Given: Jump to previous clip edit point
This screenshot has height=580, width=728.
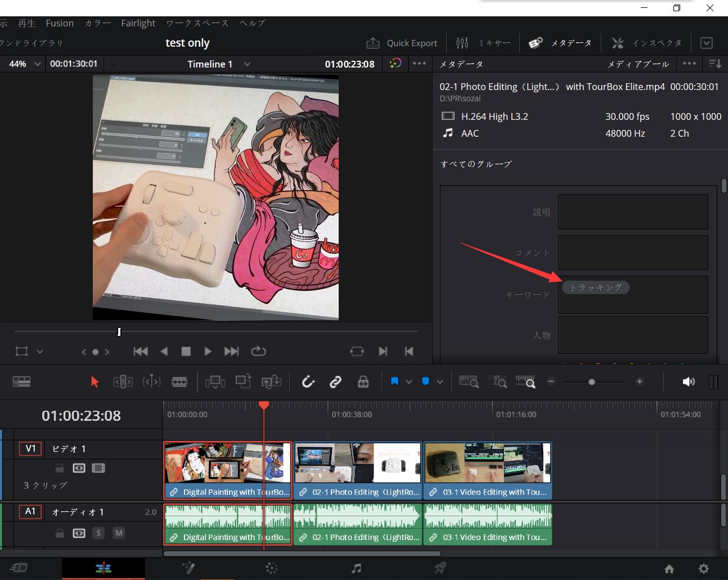Looking at the screenshot, I should click(x=409, y=352).
